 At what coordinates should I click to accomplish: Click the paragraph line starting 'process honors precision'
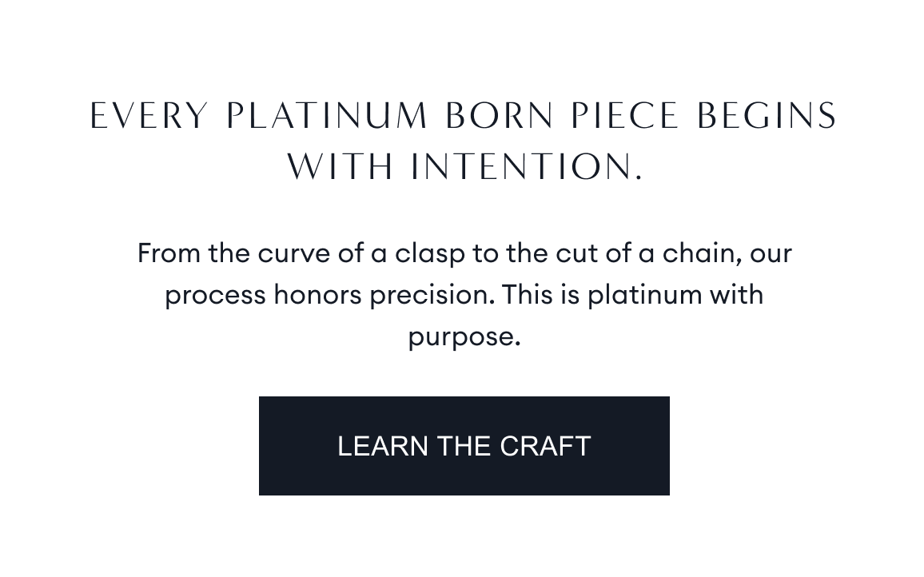(464, 295)
